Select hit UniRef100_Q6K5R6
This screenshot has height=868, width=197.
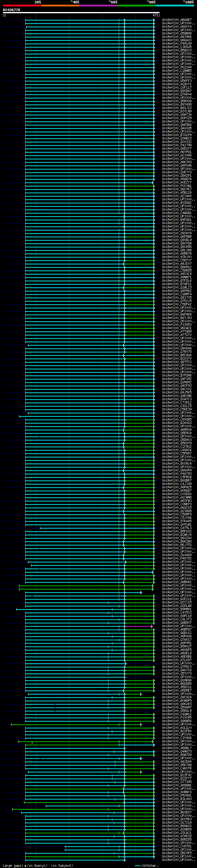coord(177,125)
